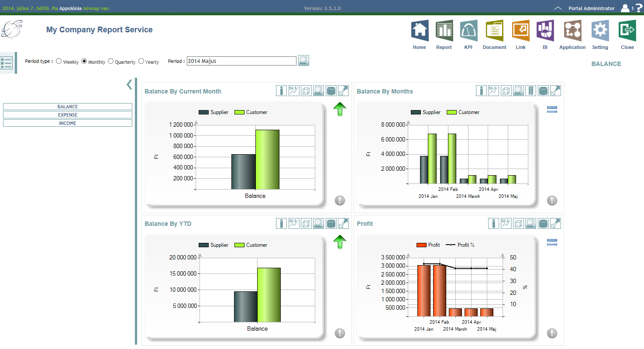
Task: Collapse the left sidebar with the chevron
Action: [x=129, y=84]
